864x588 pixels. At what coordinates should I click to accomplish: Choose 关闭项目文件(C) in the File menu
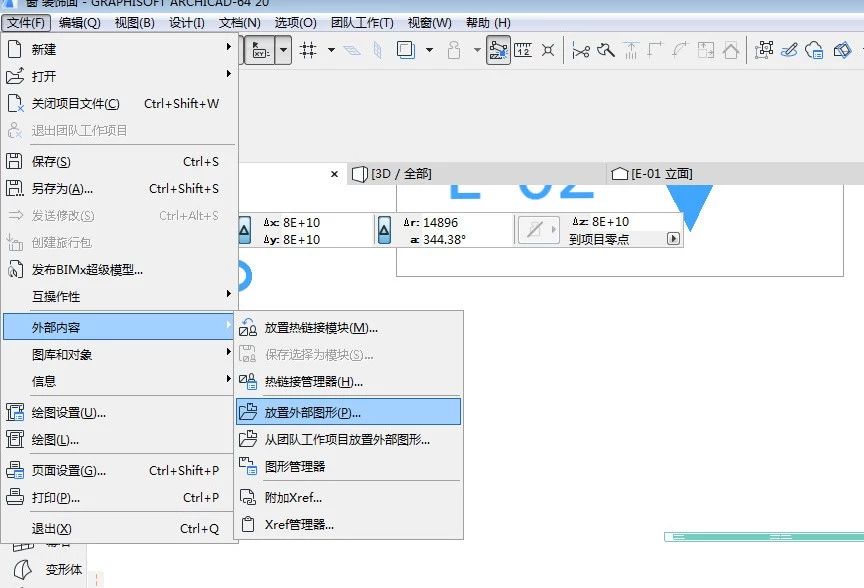click(120, 103)
